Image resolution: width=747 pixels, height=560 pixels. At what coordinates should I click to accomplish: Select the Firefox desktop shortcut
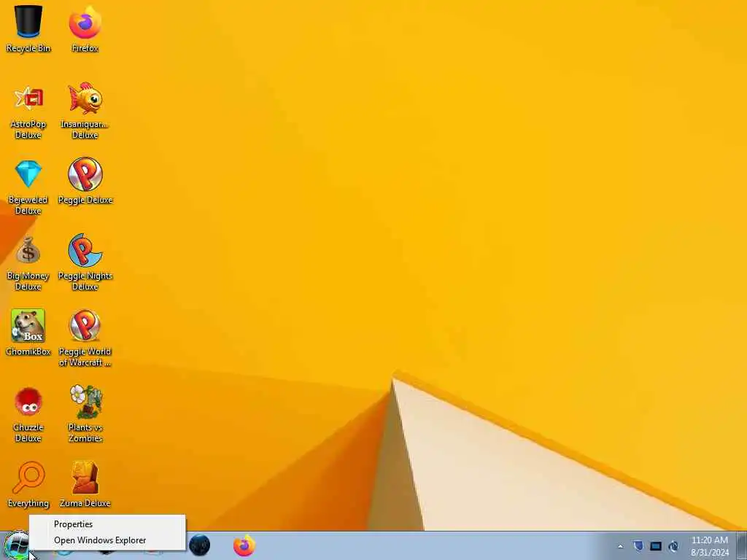(85, 23)
